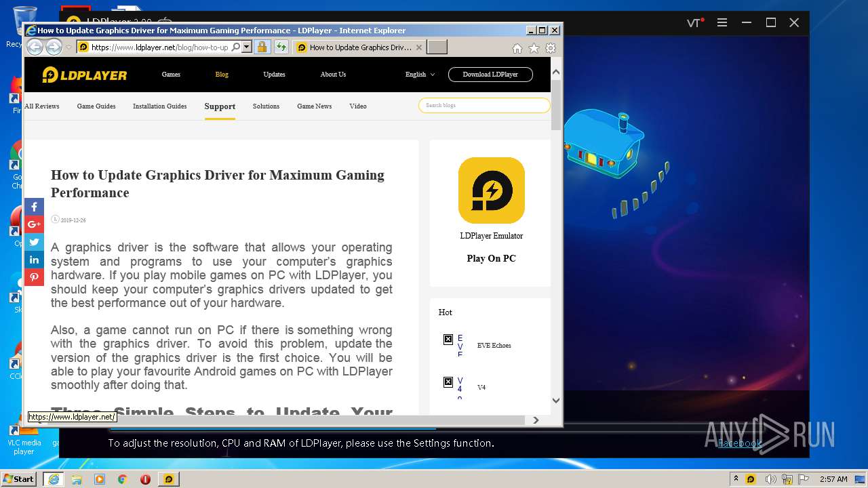Image resolution: width=868 pixels, height=488 pixels.
Task: Select the Game News category
Action: click(315, 106)
